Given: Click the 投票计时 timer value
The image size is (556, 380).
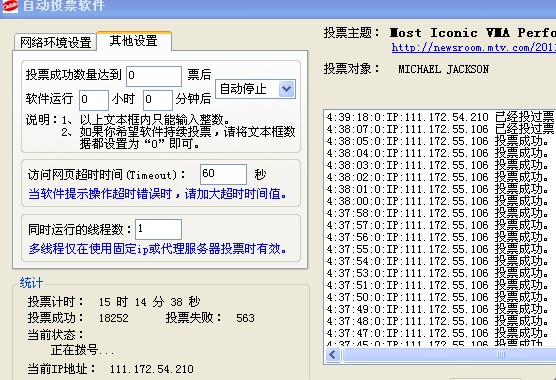Looking at the screenshot, I should click(x=149, y=302).
